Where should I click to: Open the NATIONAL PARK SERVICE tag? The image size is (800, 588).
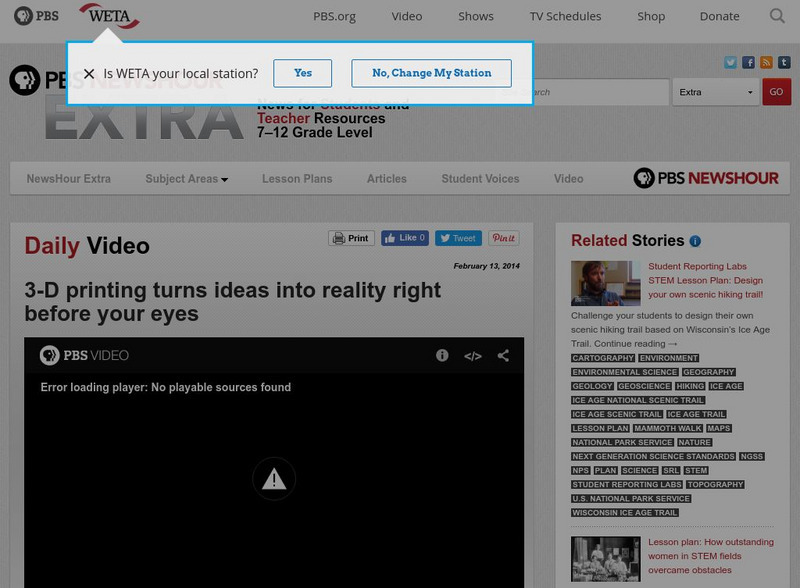(622, 442)
